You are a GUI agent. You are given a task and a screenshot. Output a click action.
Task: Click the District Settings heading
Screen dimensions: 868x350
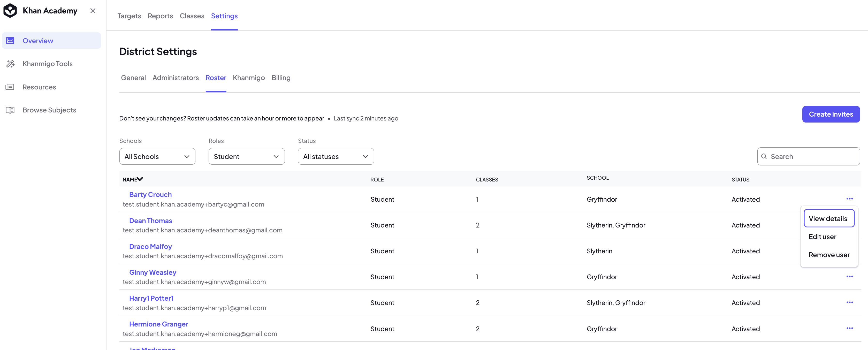coord(158,51)
